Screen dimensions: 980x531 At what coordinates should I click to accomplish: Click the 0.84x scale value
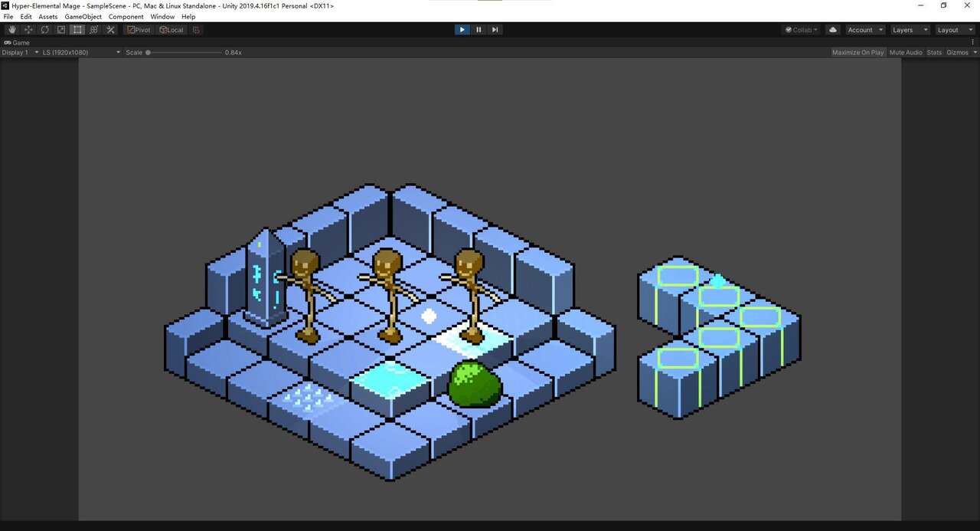click(x=234, y=52)
